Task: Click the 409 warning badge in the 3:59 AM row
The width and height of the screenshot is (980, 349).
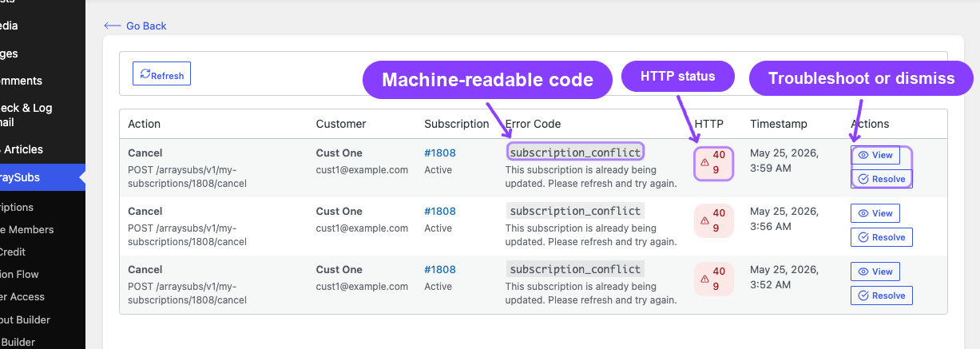Action: (x=713, y=163)
